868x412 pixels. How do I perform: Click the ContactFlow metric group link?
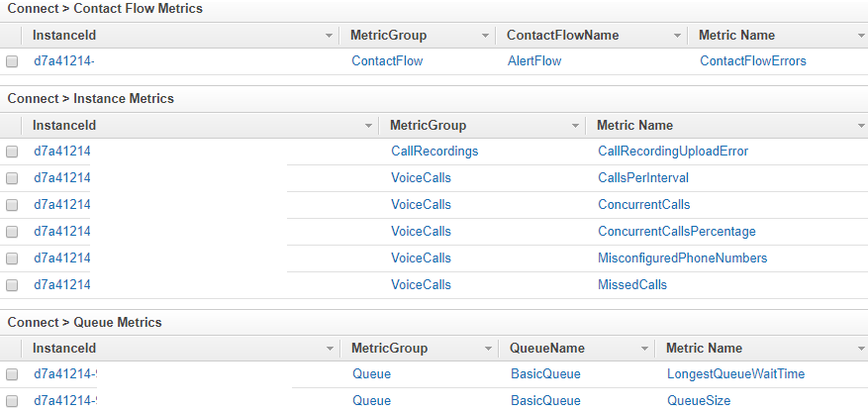[387, 61]
